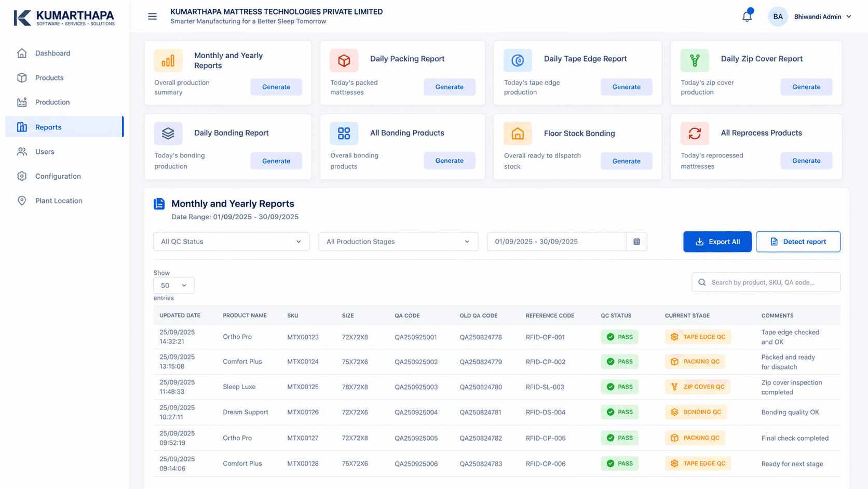Click the Kumarthapa logo
The image size is (868, 489).
pos(64,18)
